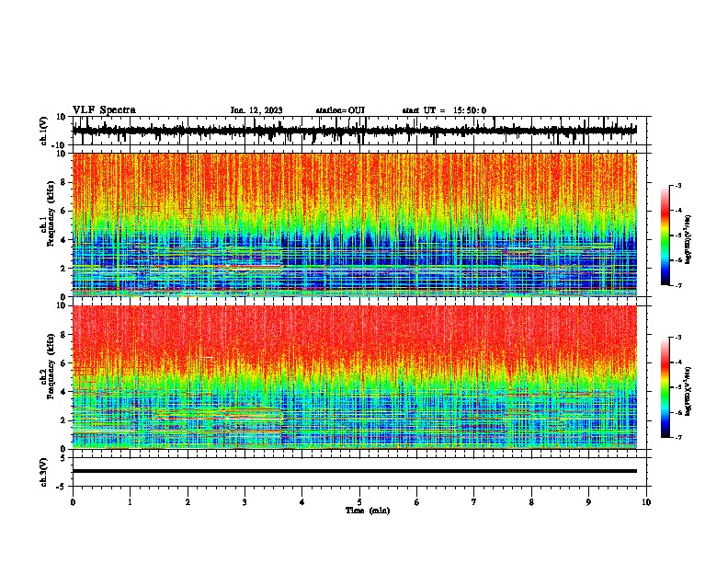Select the "start UT = 15:50: 0" text
This screenshot has width=728, height=563.
point(444,110)
